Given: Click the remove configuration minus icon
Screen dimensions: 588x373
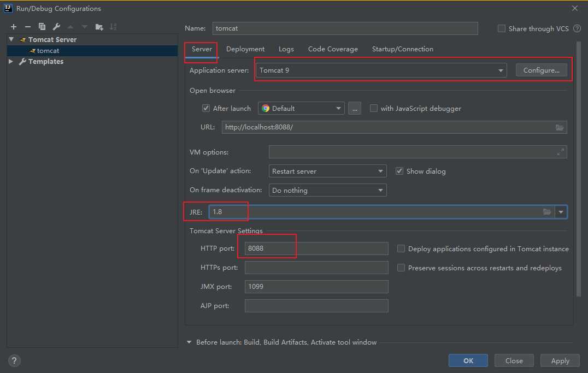Looking at the screenshot, I should pyautogui.click(x=27, y=27).
